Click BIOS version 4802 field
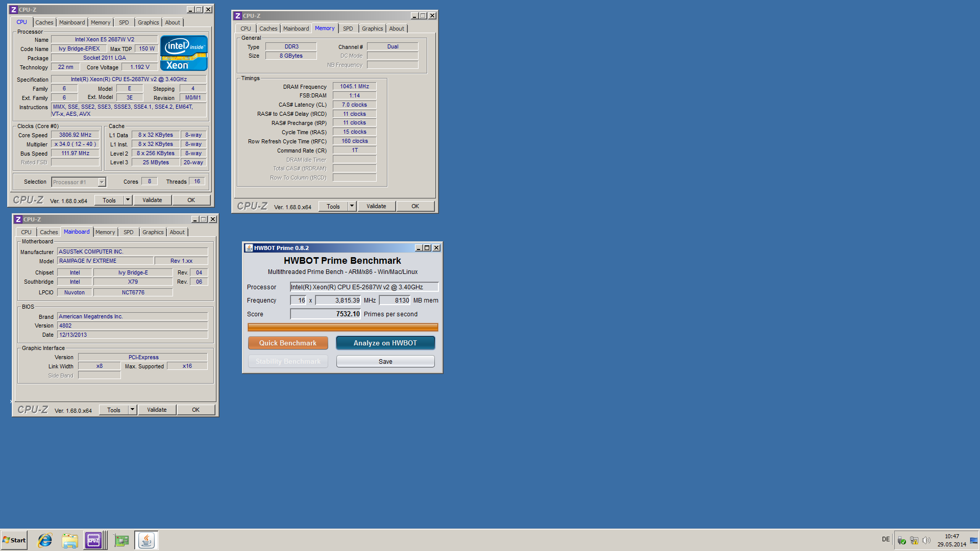This screenshot has height=551, width=980. tap(132, 325)
